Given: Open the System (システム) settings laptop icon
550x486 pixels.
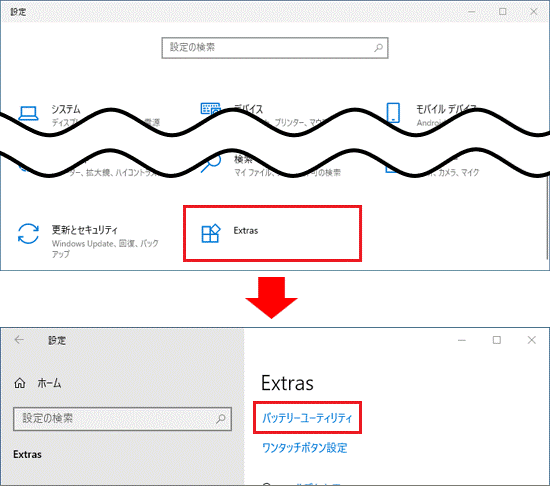Looking at the screenshot, I should click(x=28, y=113).
